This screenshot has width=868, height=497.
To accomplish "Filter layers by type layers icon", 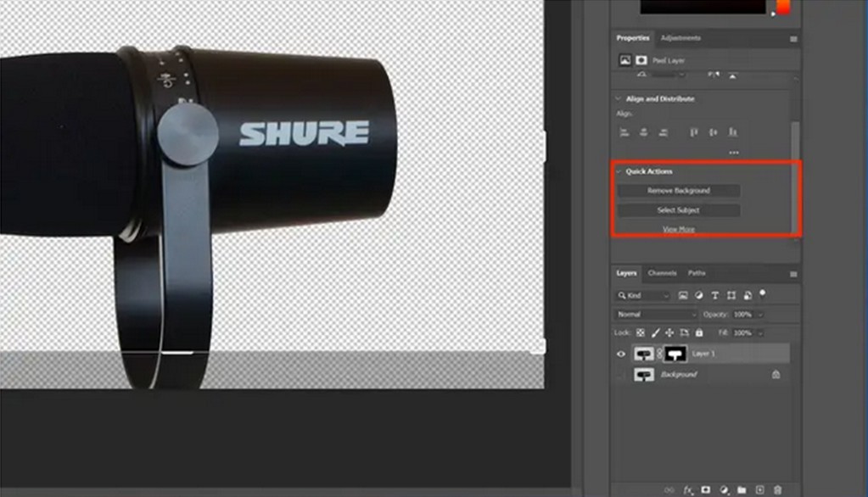I will click(714, 295).
